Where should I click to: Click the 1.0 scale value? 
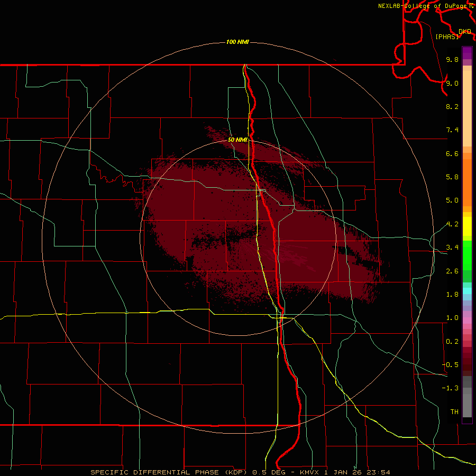coord(452,318)
